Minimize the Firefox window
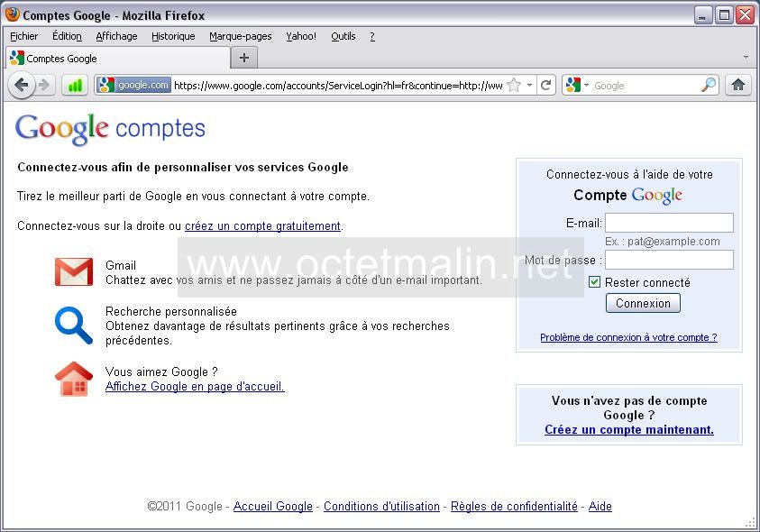 [702, 15]
